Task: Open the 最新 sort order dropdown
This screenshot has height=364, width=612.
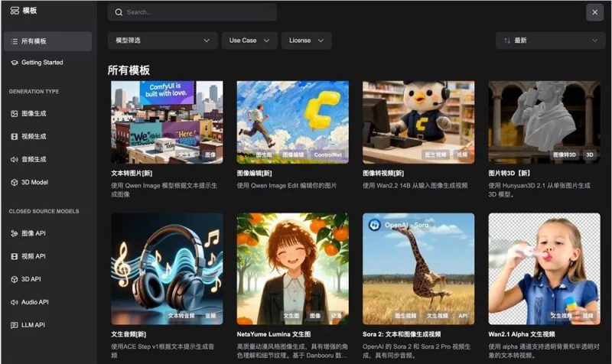Action: click(x=550, y=41)
